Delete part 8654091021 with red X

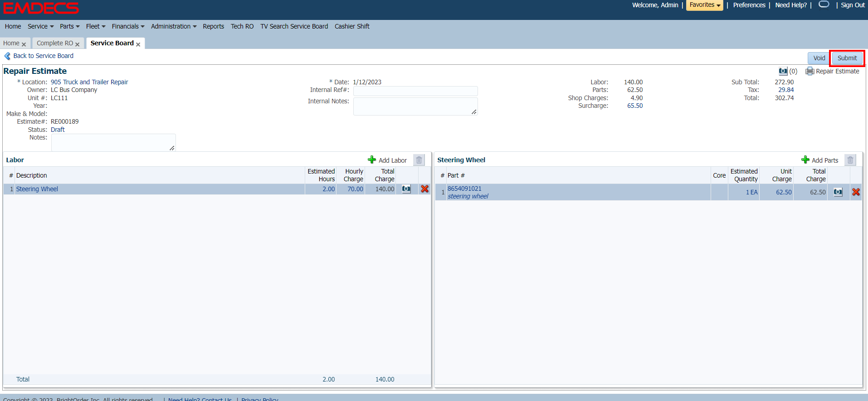coord(856,192)
